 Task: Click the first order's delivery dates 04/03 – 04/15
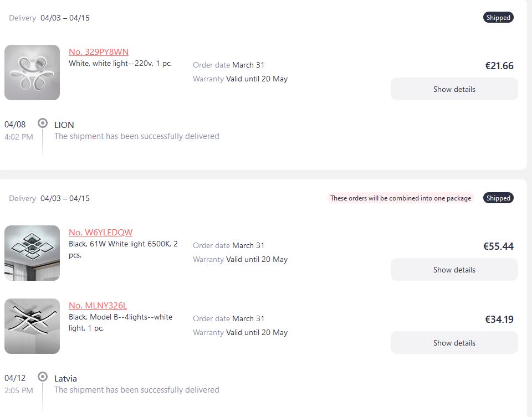(x=65, y=18)
